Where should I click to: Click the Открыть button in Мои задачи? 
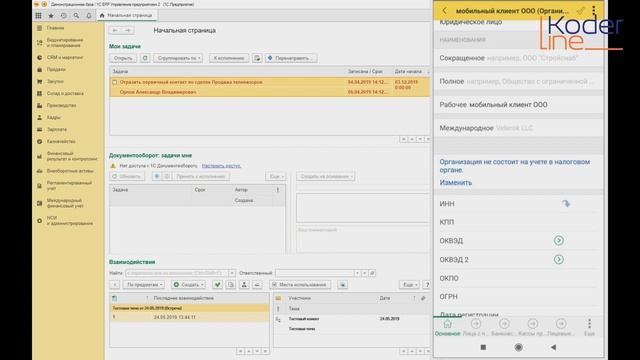(x=123, y=58)
